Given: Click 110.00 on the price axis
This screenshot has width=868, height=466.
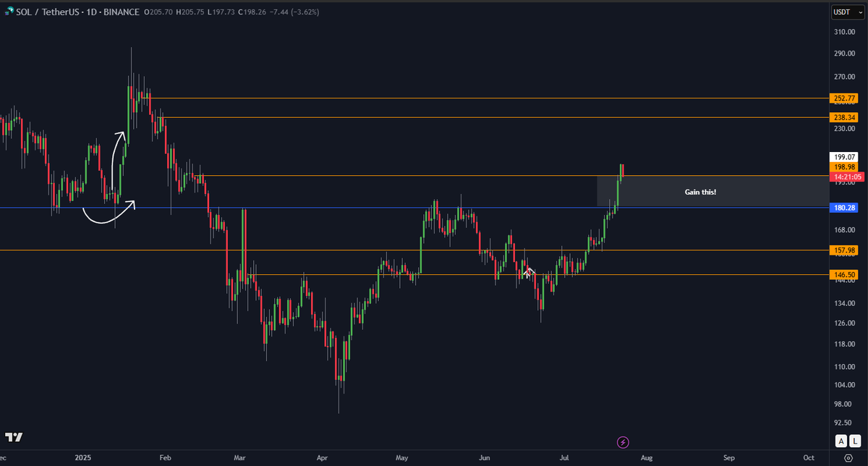Looking at the screenshot, I should point(844,367).
